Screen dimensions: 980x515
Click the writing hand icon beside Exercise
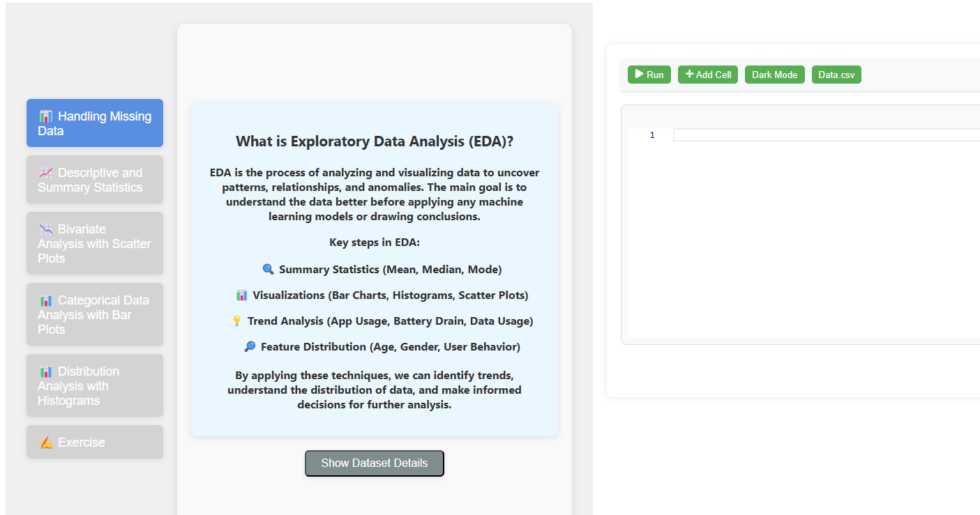point(46,443)
